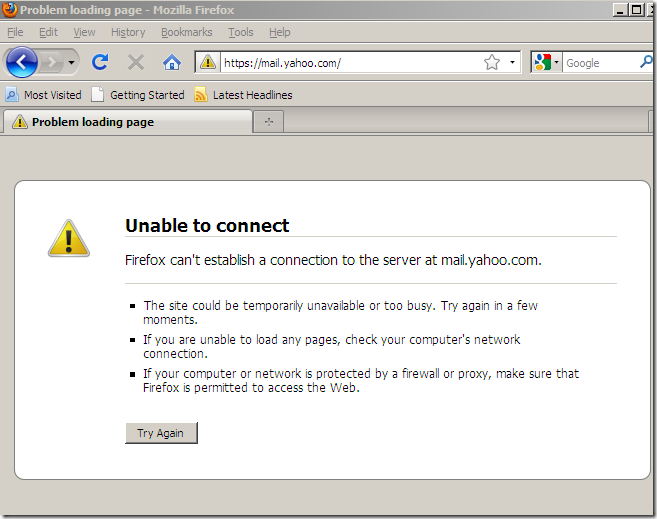Click the Stop loading X icon
The width and height of the screenshot is (657, 519).
136,63
